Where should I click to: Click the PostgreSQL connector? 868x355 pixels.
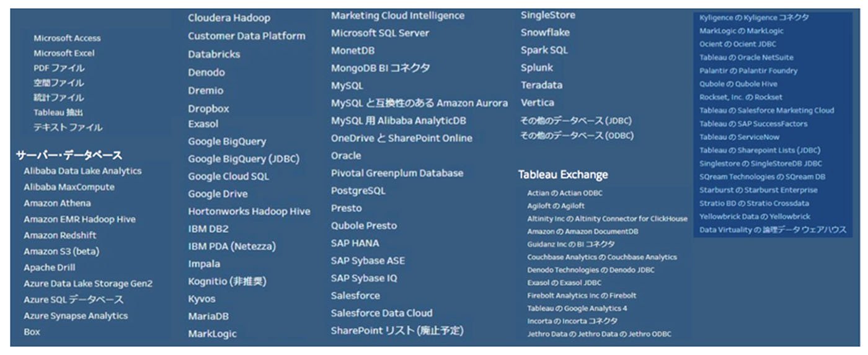[358, 191]
